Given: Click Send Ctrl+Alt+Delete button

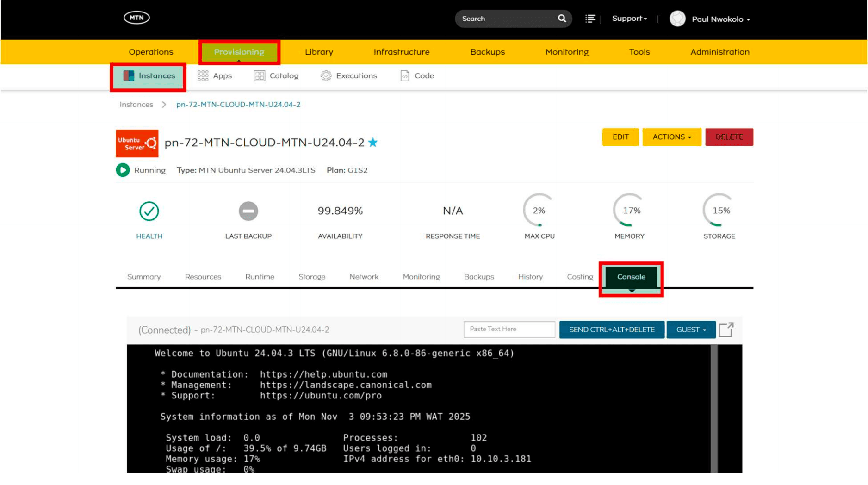Looking at the screenshot, I should pos(612,330).
